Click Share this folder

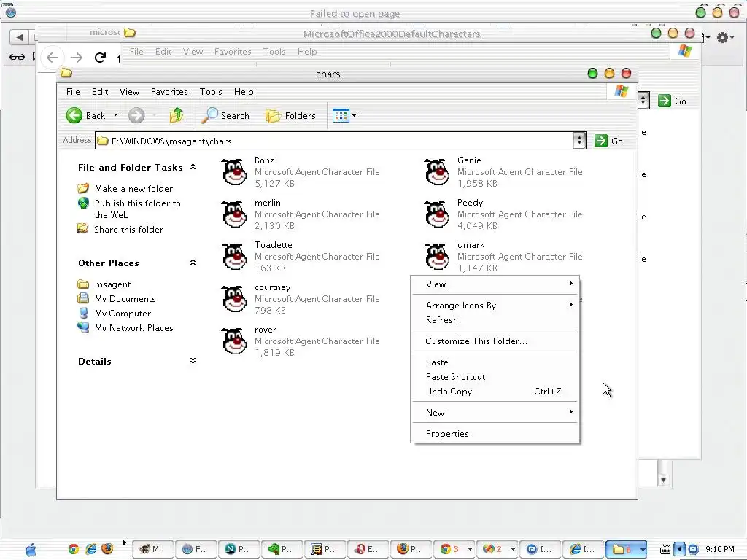click(128, 230)
